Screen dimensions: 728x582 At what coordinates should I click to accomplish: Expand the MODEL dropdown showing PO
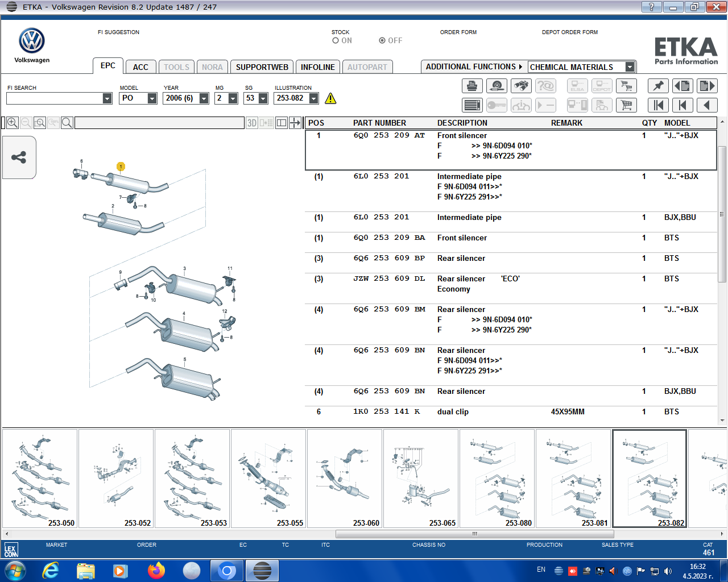[x=152, y=98]
